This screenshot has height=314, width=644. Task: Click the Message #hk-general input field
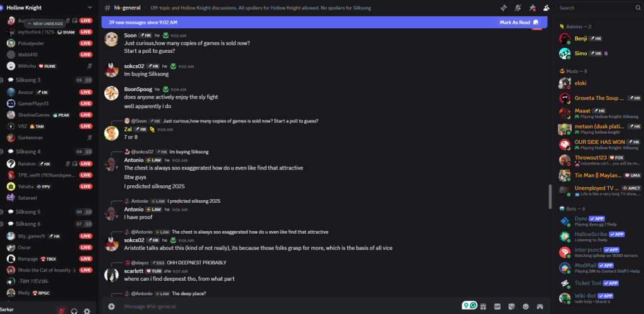click(x=283, y=306)
